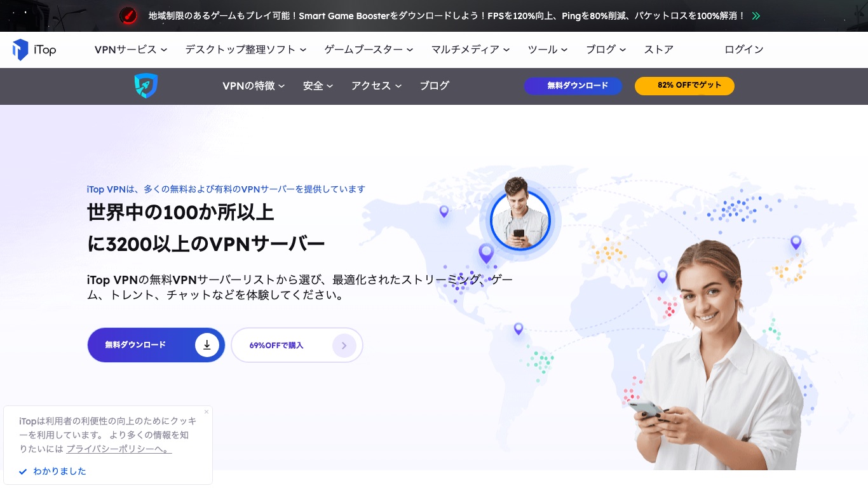Viewport: 868px width, 488px height.
Task: Click large map pin over North America
Action: coord(486,254)
